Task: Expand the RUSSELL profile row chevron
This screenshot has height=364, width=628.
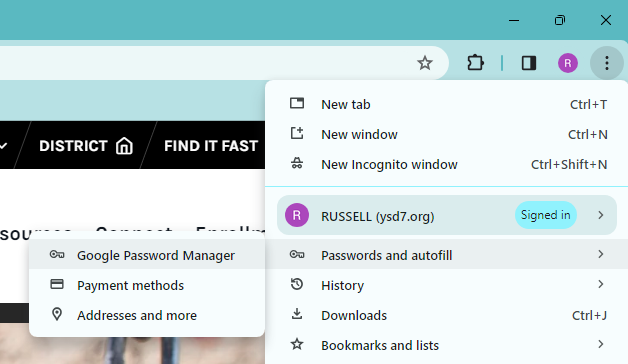Action: 600,215
